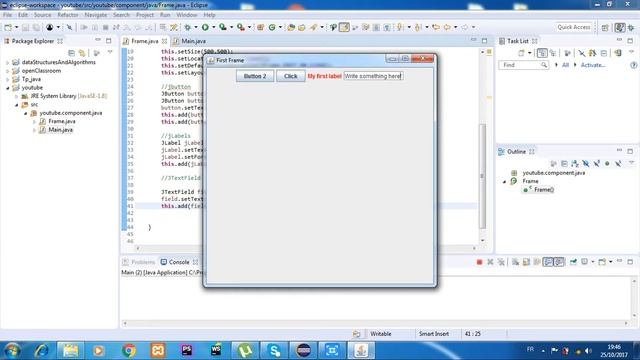
Task: Click the Coverage run icon
Action: point(223,27)
